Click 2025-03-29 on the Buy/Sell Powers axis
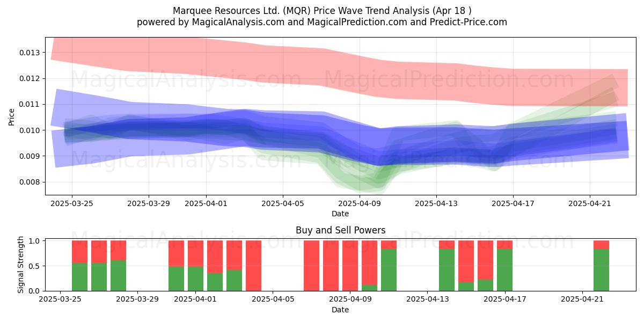Image resolution: width=644 pixels, height=322 pixels. point(138,299)
